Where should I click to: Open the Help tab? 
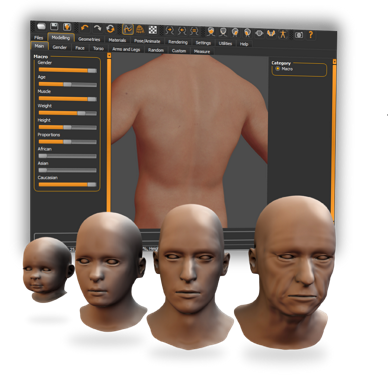(x=244, y=44)
